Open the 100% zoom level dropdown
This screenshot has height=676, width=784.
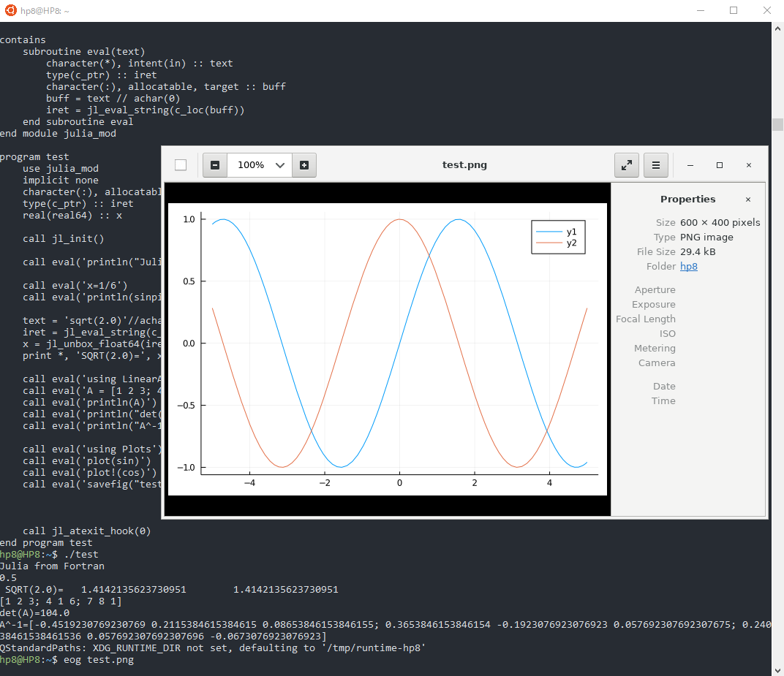[x=260, y=165]
